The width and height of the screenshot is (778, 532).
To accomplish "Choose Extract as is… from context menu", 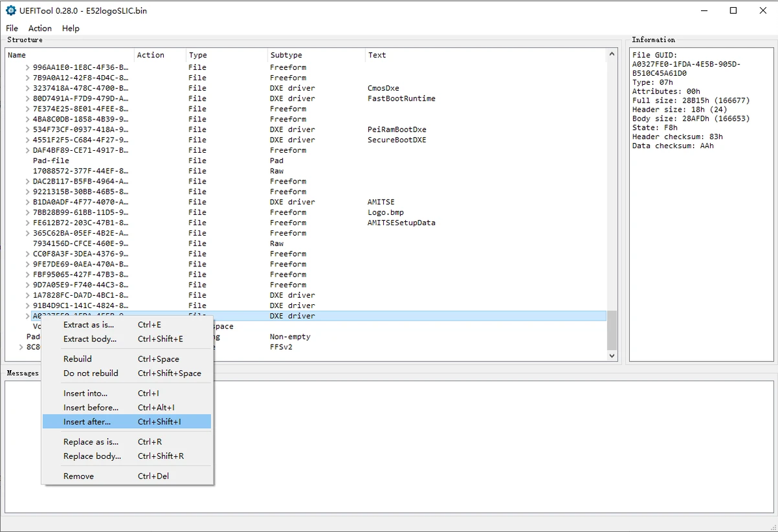I will tap(127, 324).
